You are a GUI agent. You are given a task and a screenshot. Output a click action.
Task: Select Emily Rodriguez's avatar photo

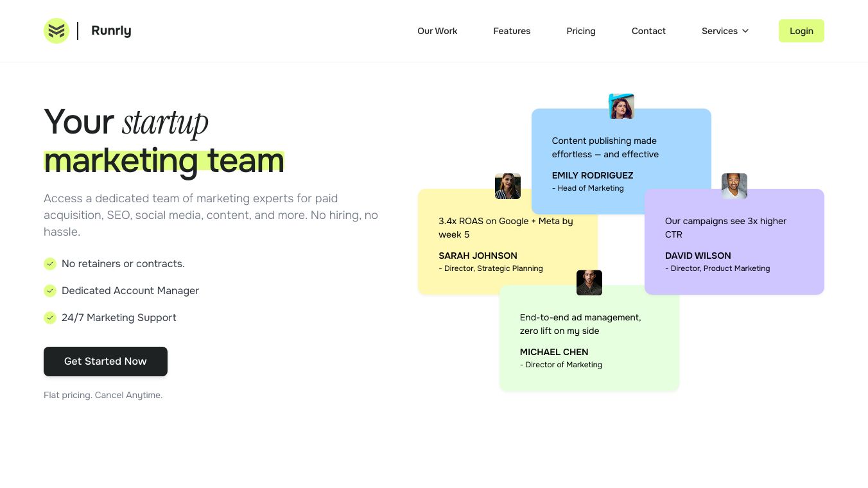point(621,106)
